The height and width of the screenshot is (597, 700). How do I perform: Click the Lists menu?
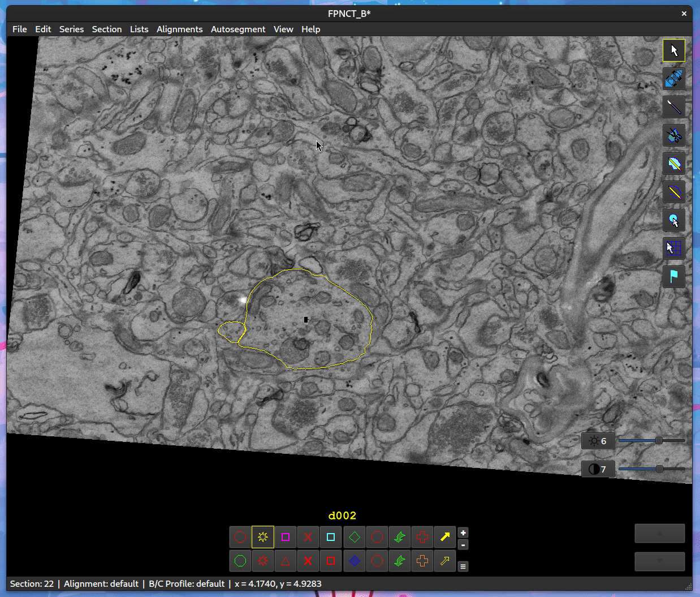pyautogui.click(x=139, y=29)
